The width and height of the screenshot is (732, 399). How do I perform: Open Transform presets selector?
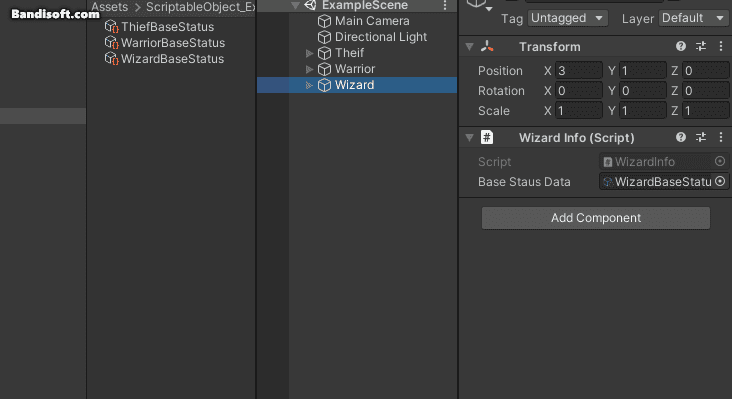click(701, 46)
